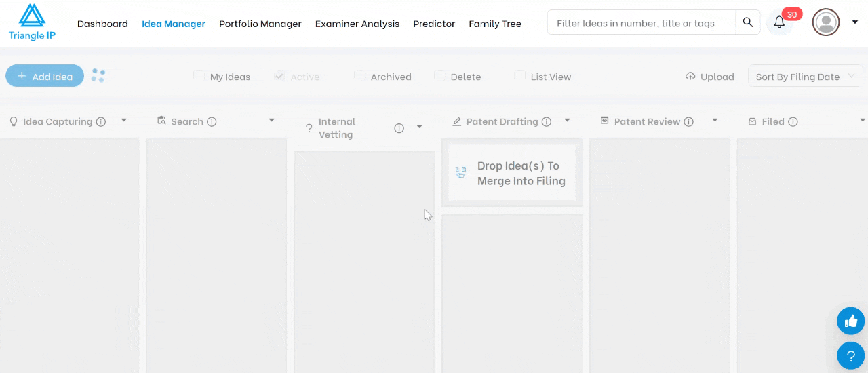
Task: Go to Examiner Analysis
Action: click(x=357, y=24)
